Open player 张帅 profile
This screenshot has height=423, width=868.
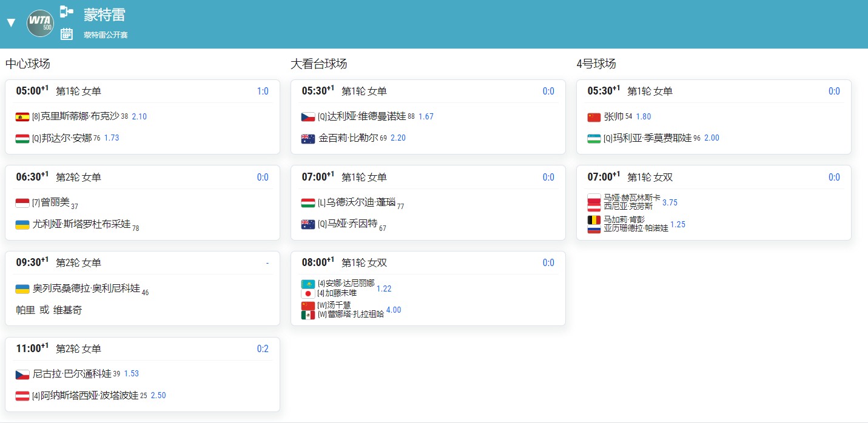click(x=614, y=116)
